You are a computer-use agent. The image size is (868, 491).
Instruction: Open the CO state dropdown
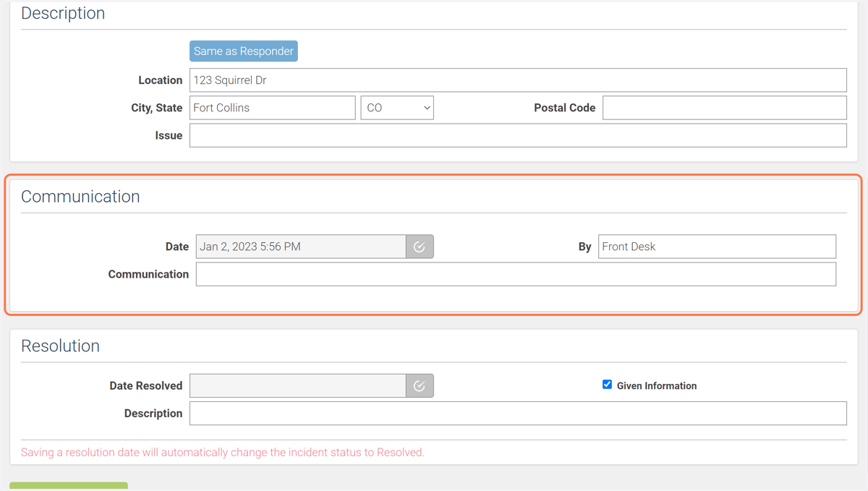[x=397, y=108]
